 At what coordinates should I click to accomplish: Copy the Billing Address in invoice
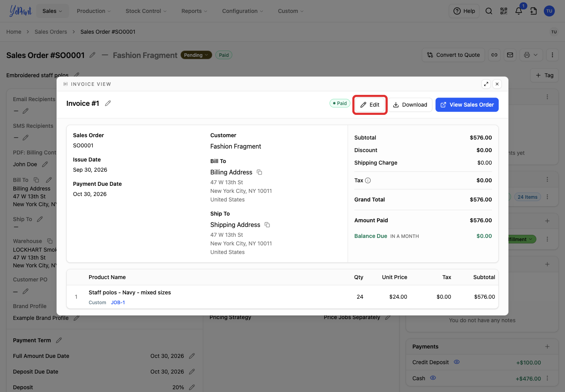point(259,172)
